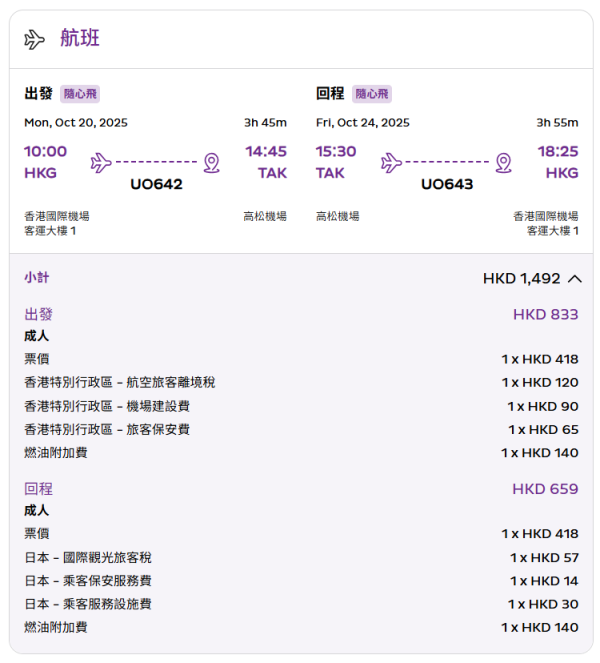600x663 pixels.
Task: Click HKG origin code under 10:00
Action: coord(40,173)
